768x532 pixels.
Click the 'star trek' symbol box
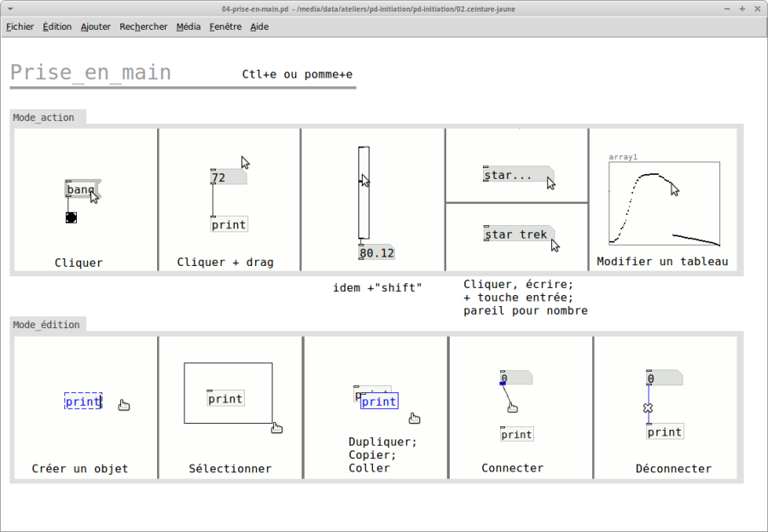coord(516,234)
